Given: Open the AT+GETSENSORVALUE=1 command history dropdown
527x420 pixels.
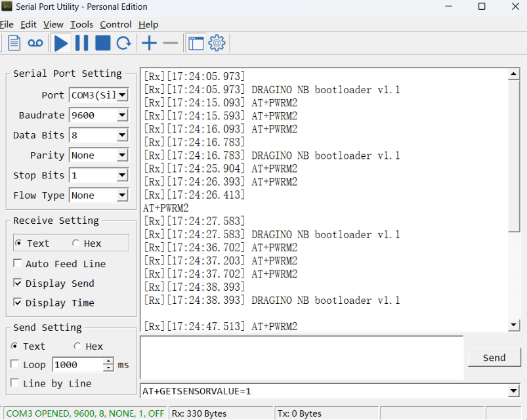Looking at the screenshot, I should 513,390.
